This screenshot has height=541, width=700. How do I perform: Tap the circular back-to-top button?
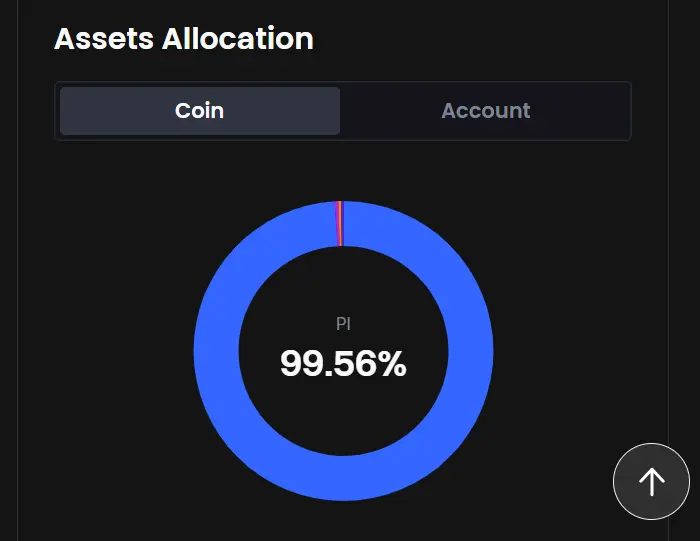click(x=651, y=481)
